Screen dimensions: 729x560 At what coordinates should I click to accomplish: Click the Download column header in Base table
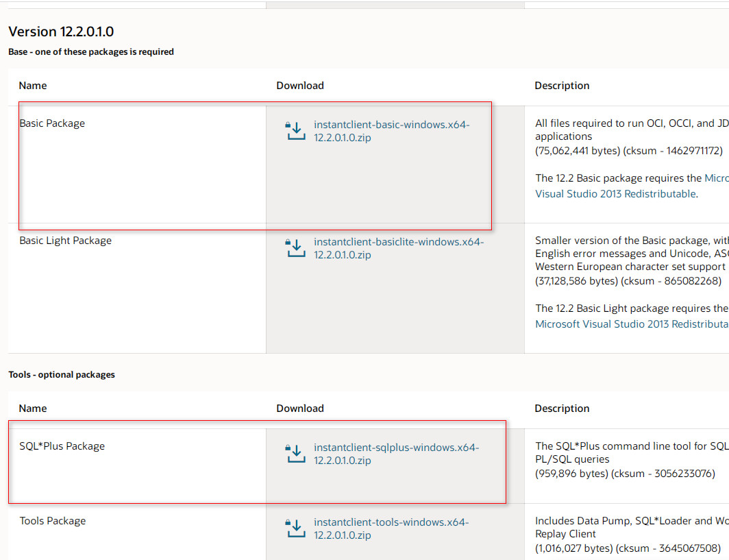tap(300, 86)
